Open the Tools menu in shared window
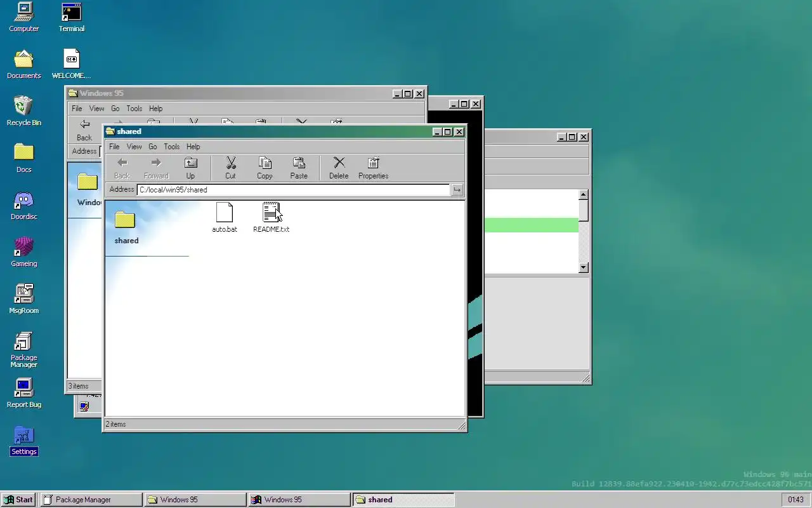812x508 pixels. [172, 147]
